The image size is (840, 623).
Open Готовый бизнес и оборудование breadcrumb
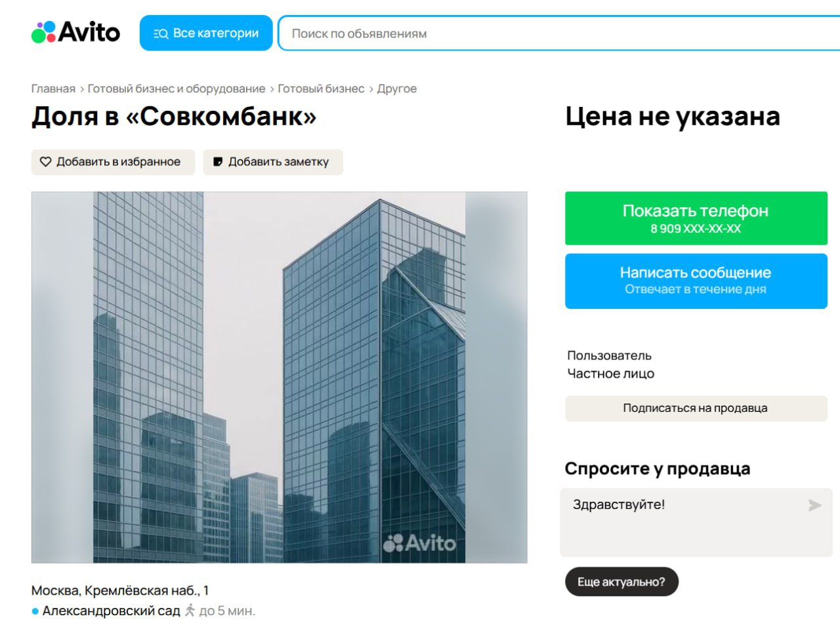pos(177,89)
